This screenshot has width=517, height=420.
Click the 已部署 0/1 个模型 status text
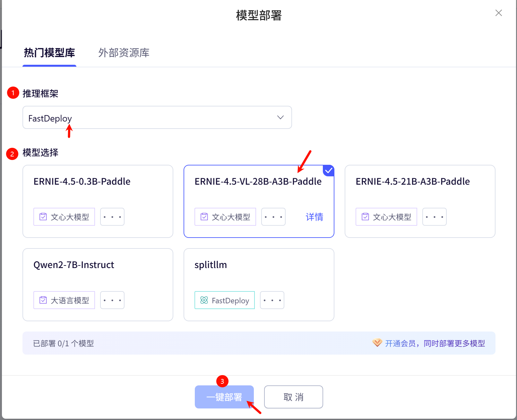click(x=64, y=343)
